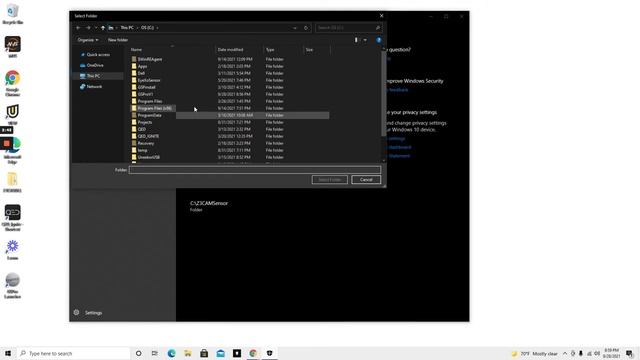Open the Google Chrome desktop shortcut
The height and width of the screenshot is (360, 640).
(x=12, y=84)
